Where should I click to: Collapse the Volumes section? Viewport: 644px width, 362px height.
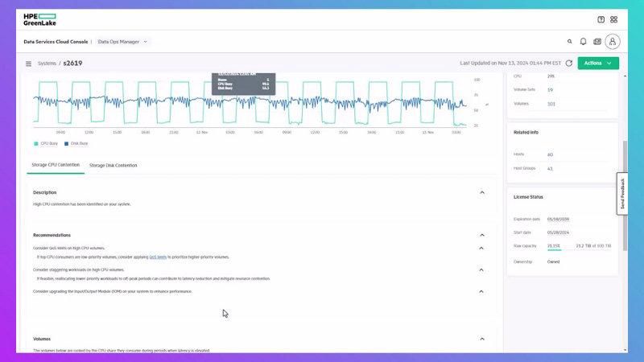tap(482, 339)
